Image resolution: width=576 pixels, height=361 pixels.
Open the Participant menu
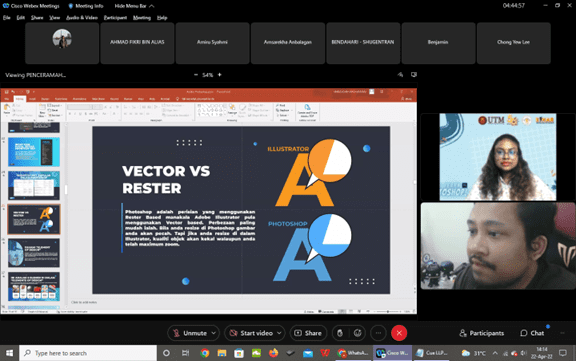coord(115,18)
